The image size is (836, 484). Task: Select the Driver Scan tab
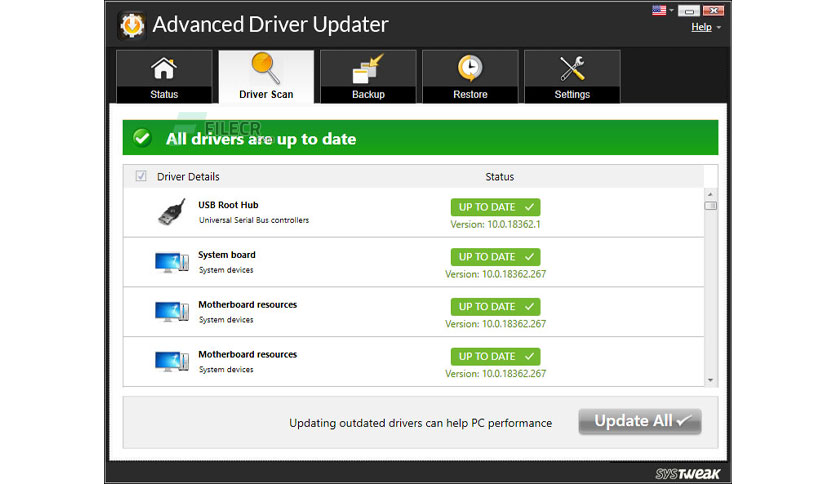266,76
